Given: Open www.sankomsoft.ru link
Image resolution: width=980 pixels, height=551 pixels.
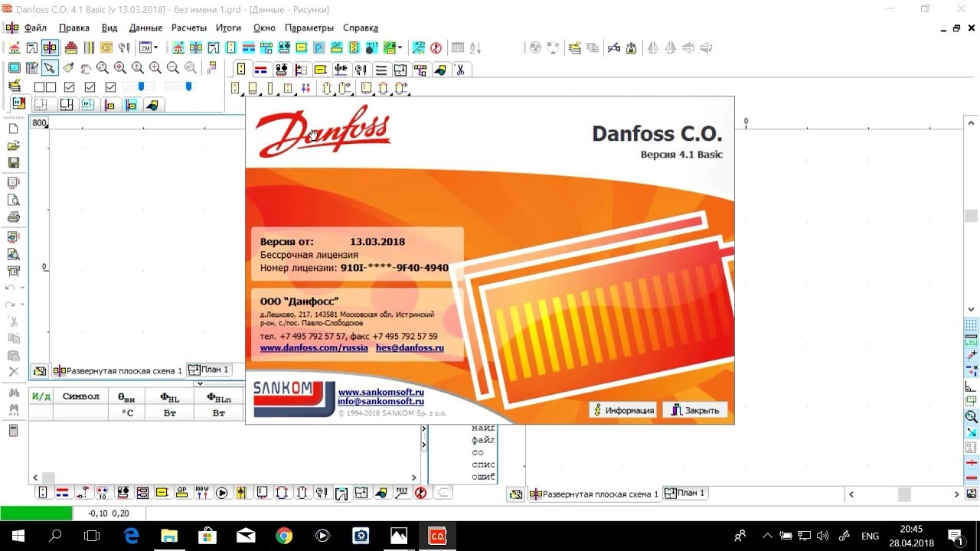Looking at the screenshot, I should pos(381,392).
